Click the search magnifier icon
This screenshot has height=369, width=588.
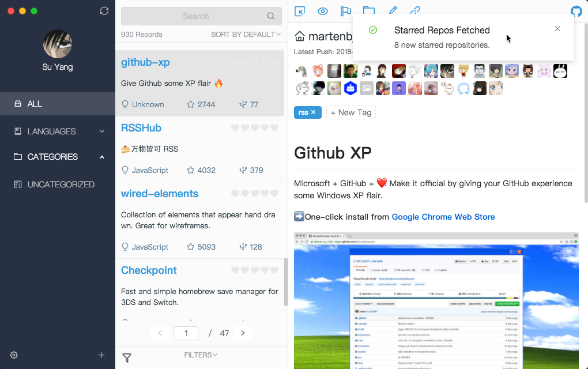(271, 16)
